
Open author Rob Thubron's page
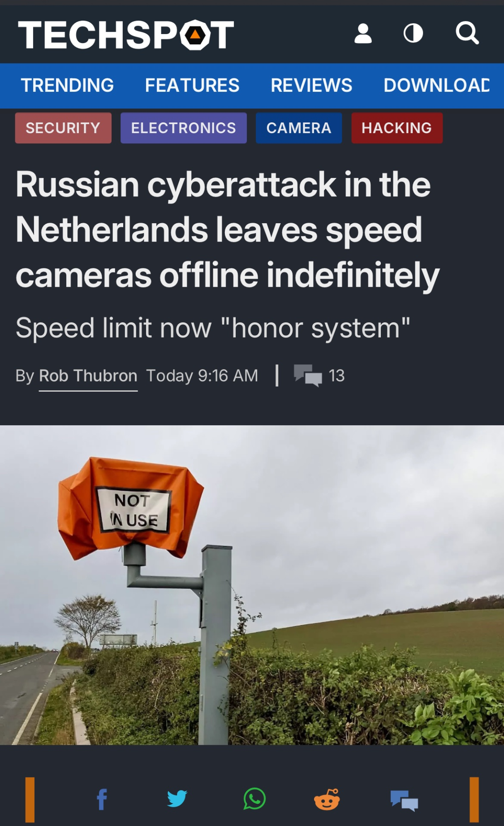88,376
